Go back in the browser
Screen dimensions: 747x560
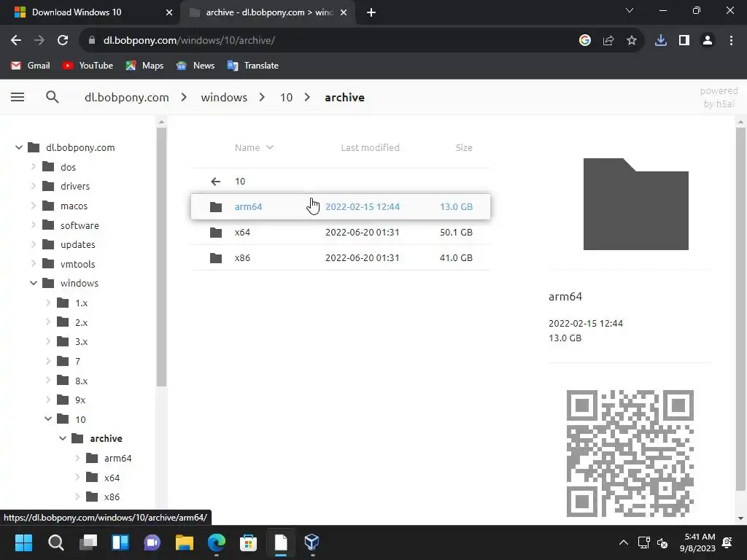click(16, 41)
